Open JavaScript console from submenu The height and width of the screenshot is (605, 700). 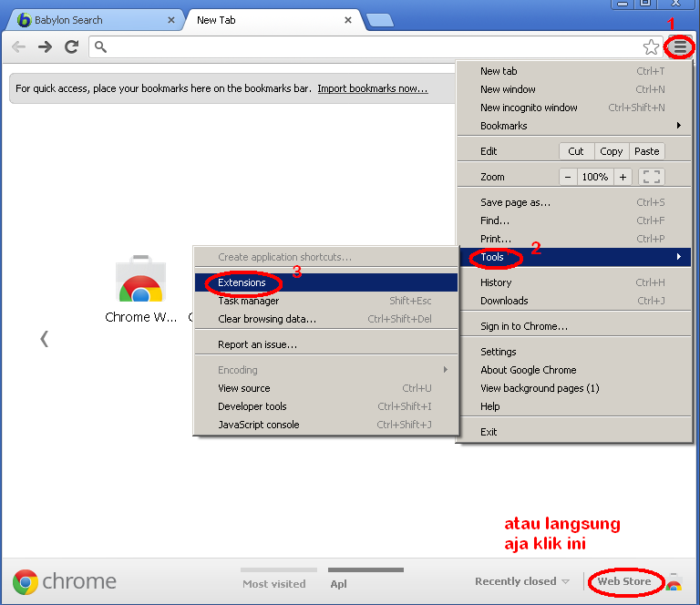(326, 425)
